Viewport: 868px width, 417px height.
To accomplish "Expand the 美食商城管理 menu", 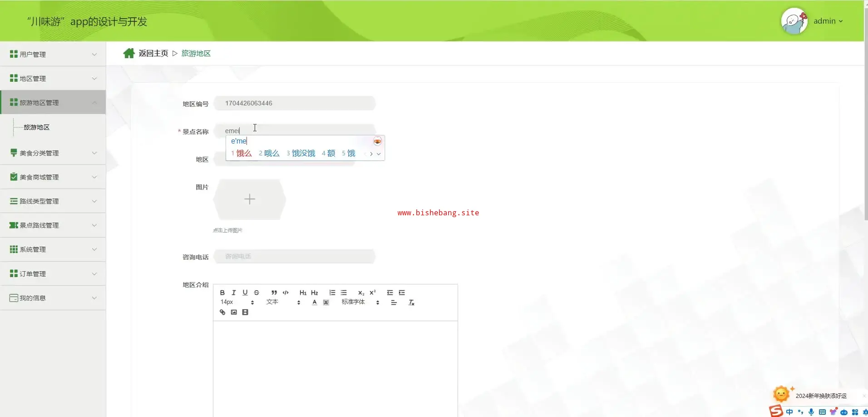I will click(x=53, y=177).
